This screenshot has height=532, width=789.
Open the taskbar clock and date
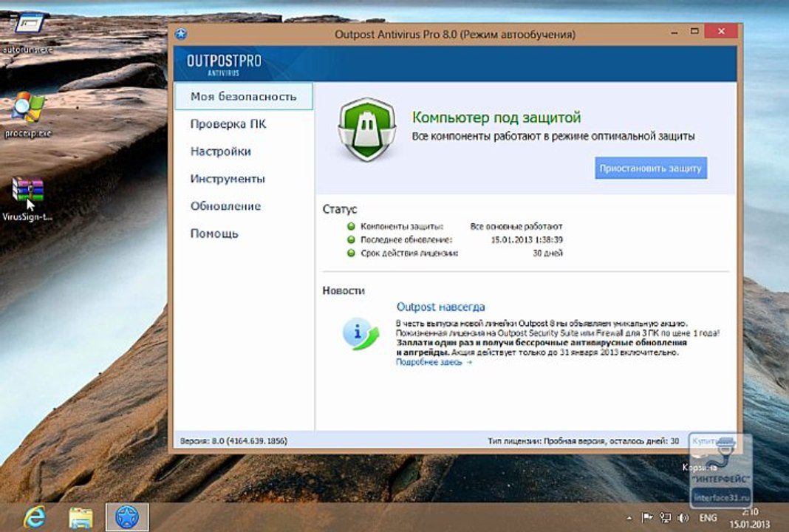click(x=750, y=518)
